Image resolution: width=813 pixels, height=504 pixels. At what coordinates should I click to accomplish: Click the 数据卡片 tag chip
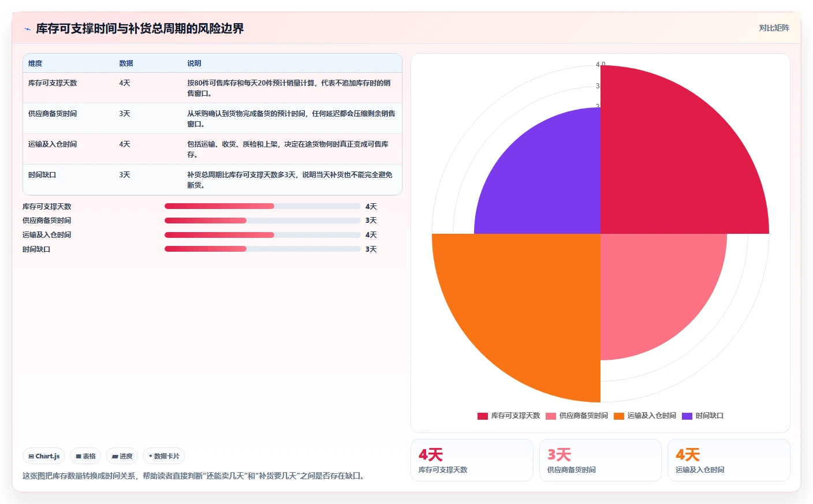tap(164, 456)
